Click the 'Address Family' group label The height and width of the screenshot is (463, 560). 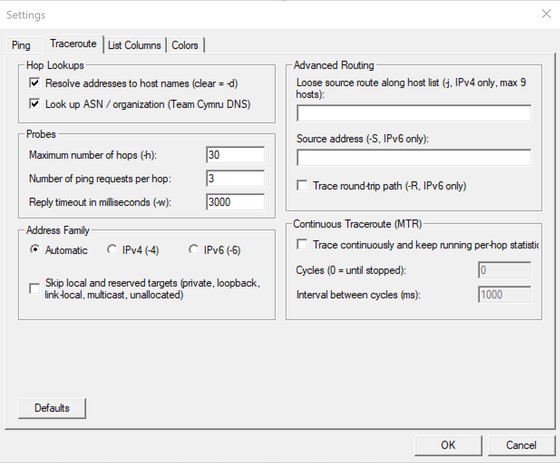pyautogui.click(x=58, y=230)
